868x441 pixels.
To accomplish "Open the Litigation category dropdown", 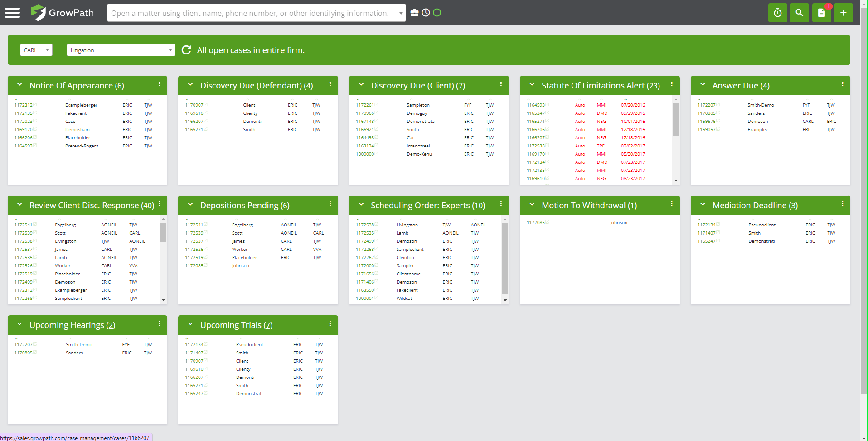I will [x=121, y=50].
